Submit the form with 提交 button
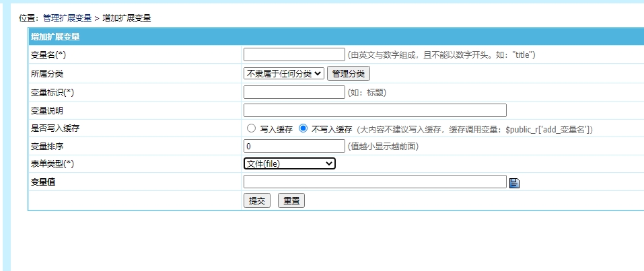 (257, 200)
